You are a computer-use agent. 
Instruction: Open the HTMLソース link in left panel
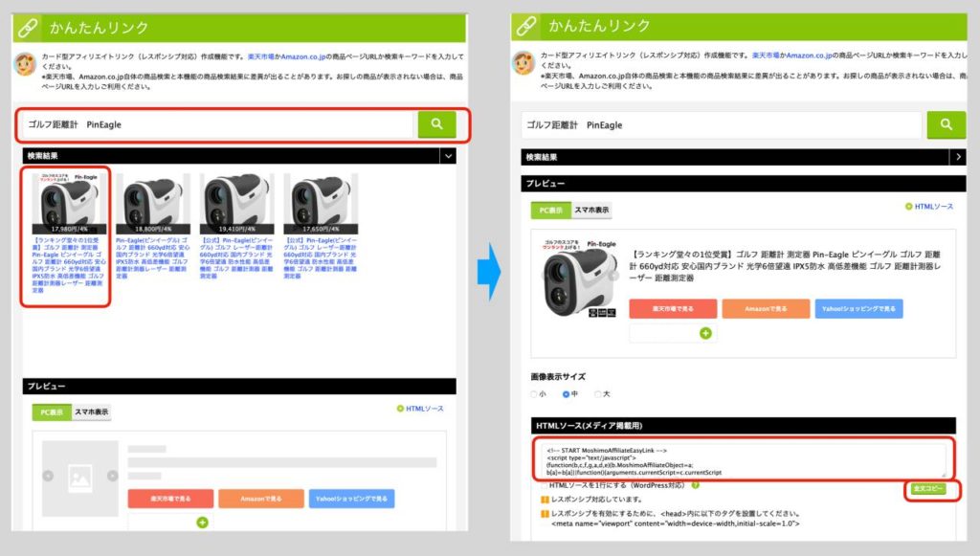pos(420,409)
